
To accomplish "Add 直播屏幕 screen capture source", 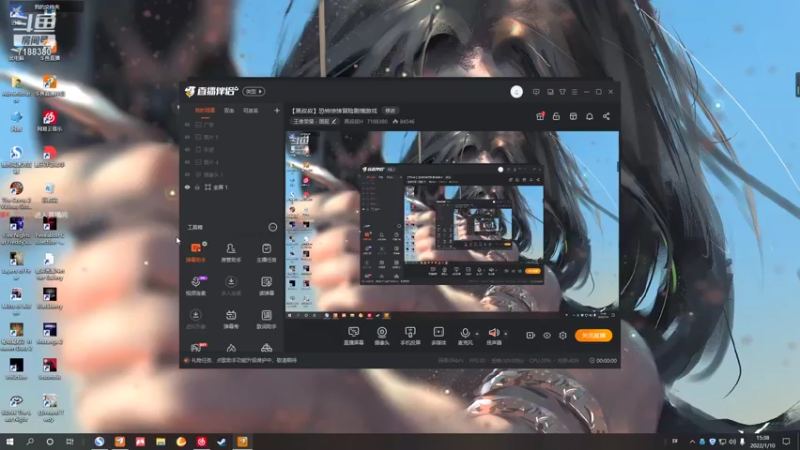I will 353,336.
